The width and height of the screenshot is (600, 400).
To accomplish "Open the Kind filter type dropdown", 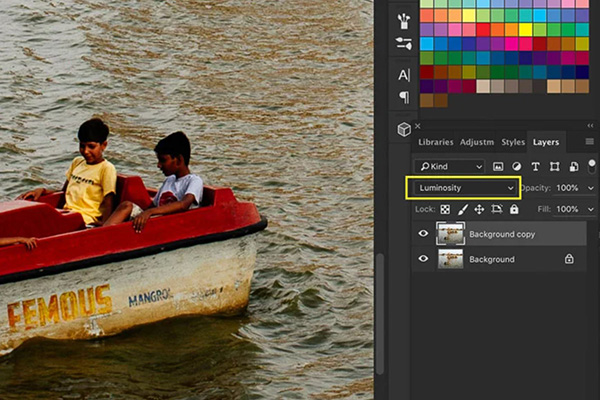I will [450, 166].
